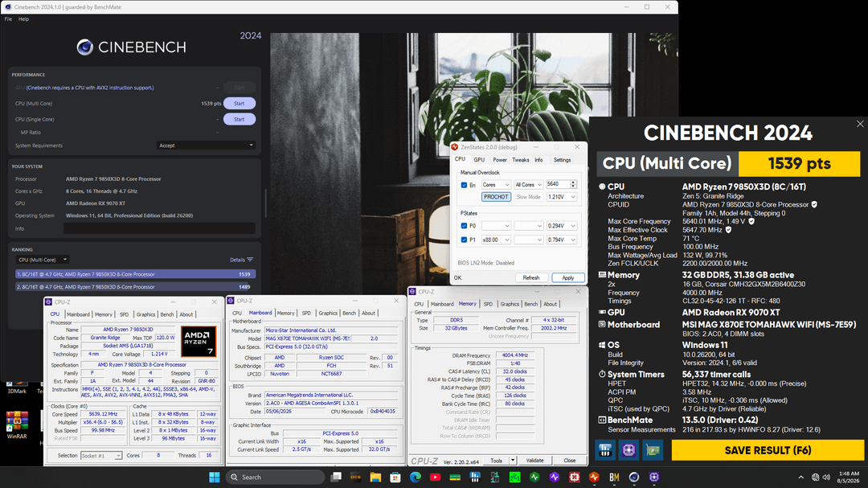Open the Help menu in Cinebench
Screen dimensions: 868x488
[23, 18]
